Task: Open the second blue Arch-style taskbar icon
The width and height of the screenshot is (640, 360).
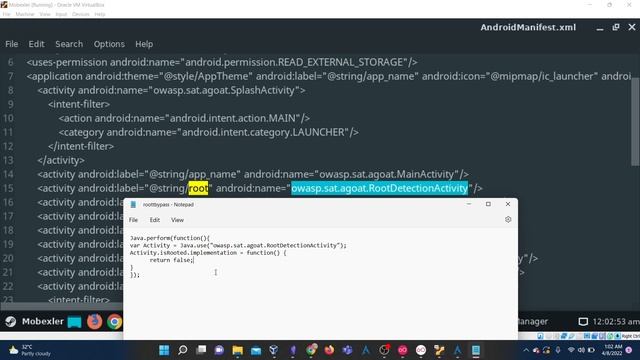Action: [458, 350]
